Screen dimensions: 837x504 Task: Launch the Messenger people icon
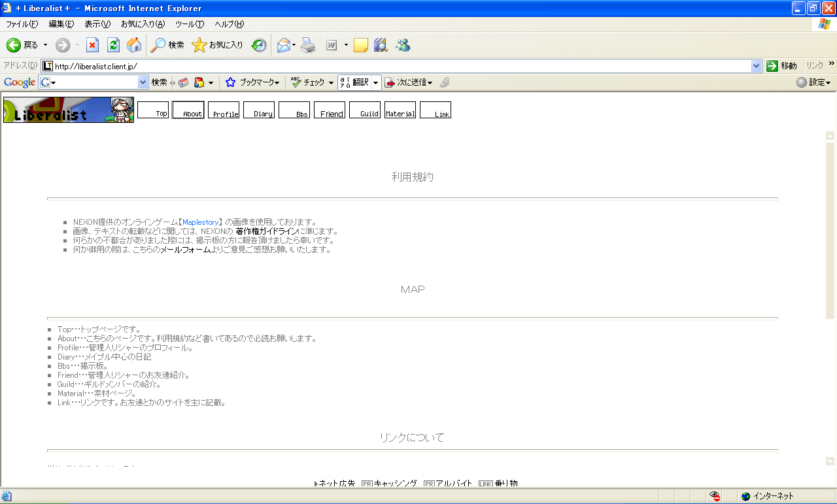pyautogui.click(x=403, y=45)
